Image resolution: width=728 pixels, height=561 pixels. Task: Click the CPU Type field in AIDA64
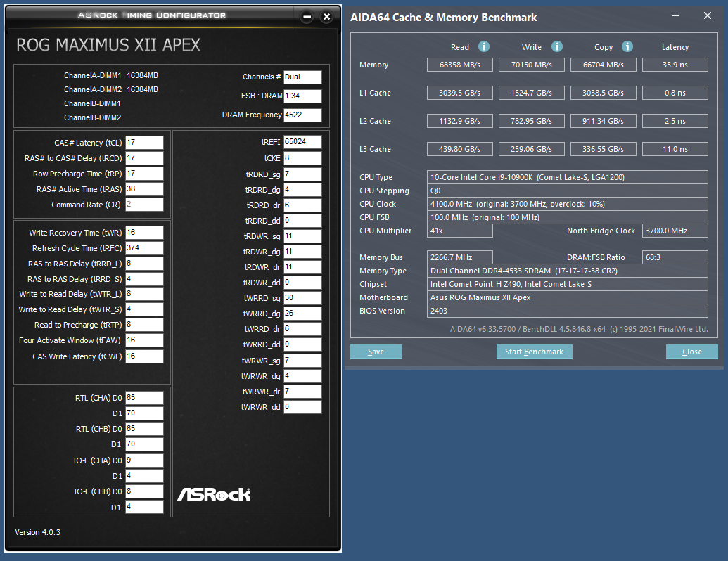tap(568, 177)
